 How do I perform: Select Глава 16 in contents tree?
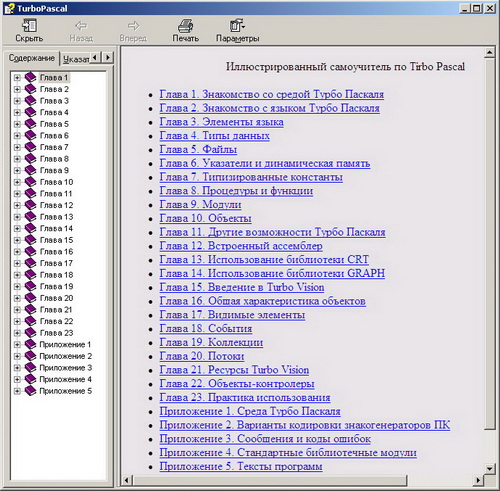tap(56, 252)
